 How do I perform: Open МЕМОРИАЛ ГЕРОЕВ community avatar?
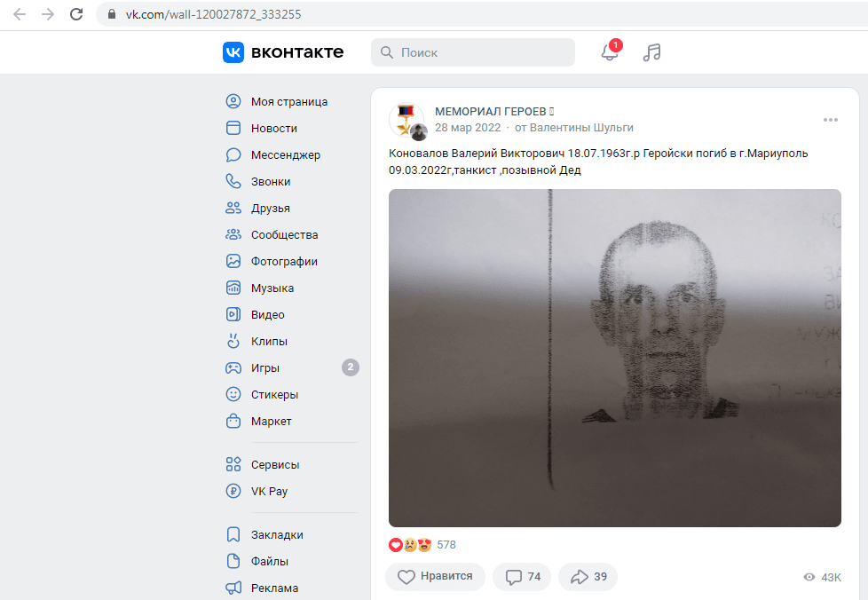click(x=406, y=120)
